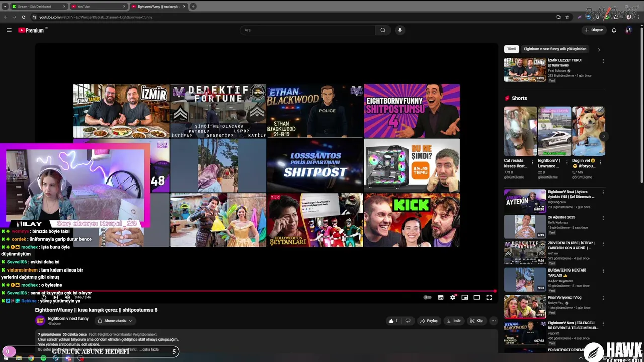Image resolution: width=644 pixels, height=362 pixels.
Task: Open options for İZMİR LEZZET TURU video
Action: (603, 61)
